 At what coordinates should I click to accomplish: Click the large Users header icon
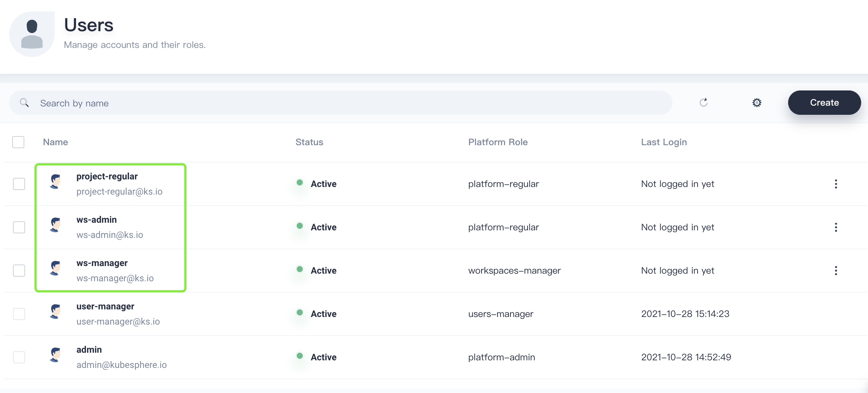click(32, 34)
